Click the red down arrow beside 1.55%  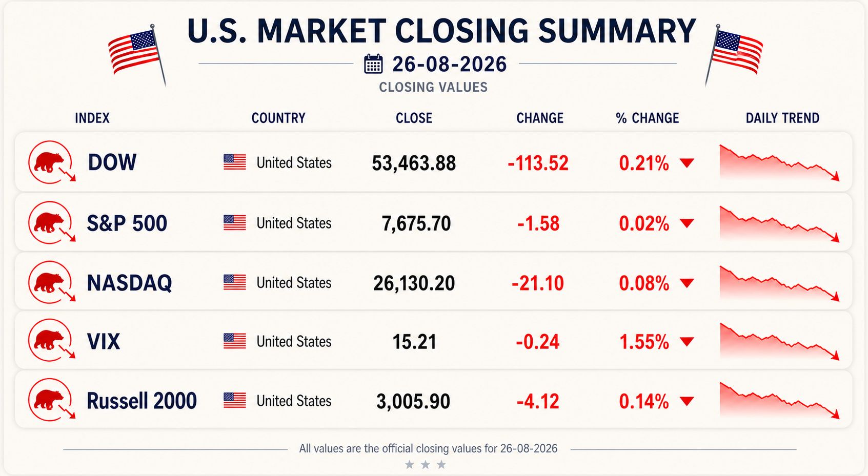click(x=687, y=342)
